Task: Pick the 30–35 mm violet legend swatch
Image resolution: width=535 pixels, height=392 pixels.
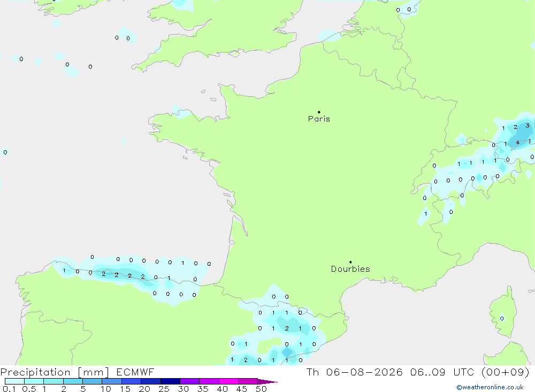Action: click(x=190, y=381)
